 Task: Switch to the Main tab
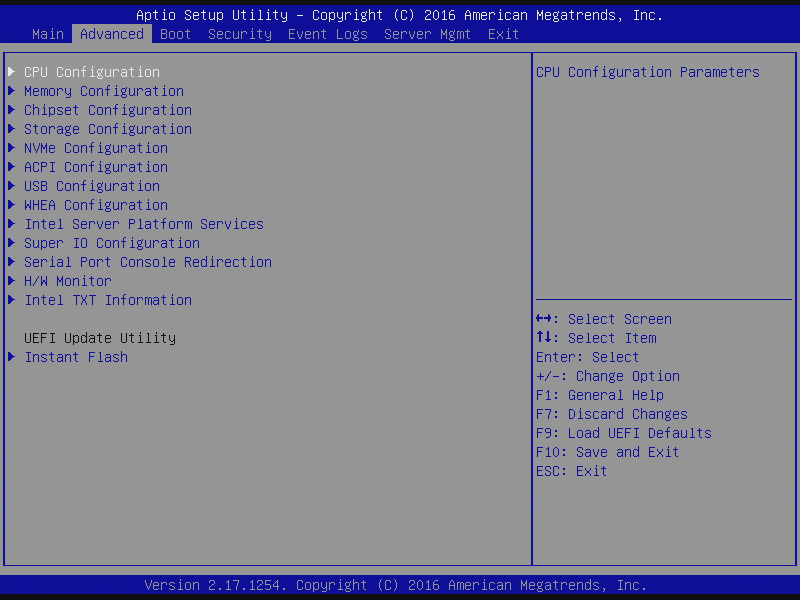[48, 34]
